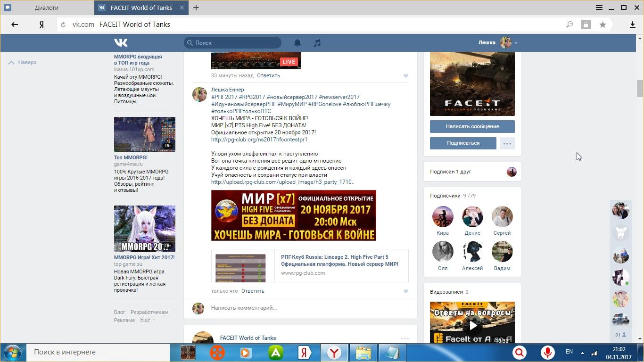
Task: Open the media player taskbar icon
Action: [x=245, y=353]
